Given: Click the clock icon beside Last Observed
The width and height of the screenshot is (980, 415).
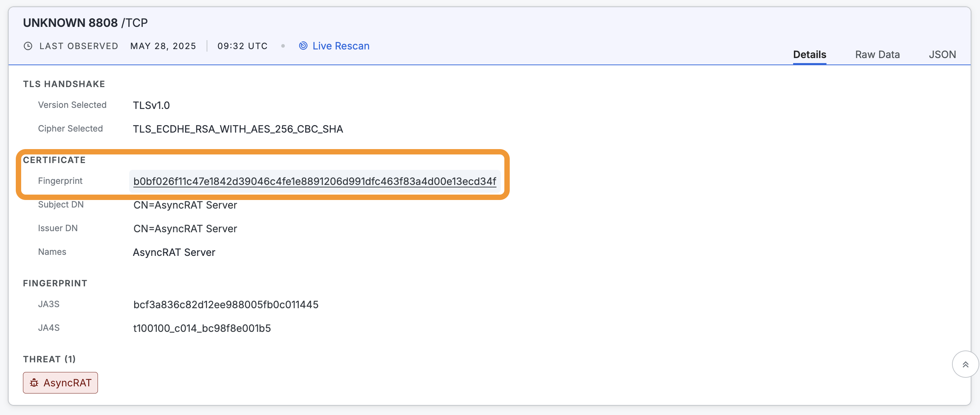Looking at the screenshot, I should 28,46.
